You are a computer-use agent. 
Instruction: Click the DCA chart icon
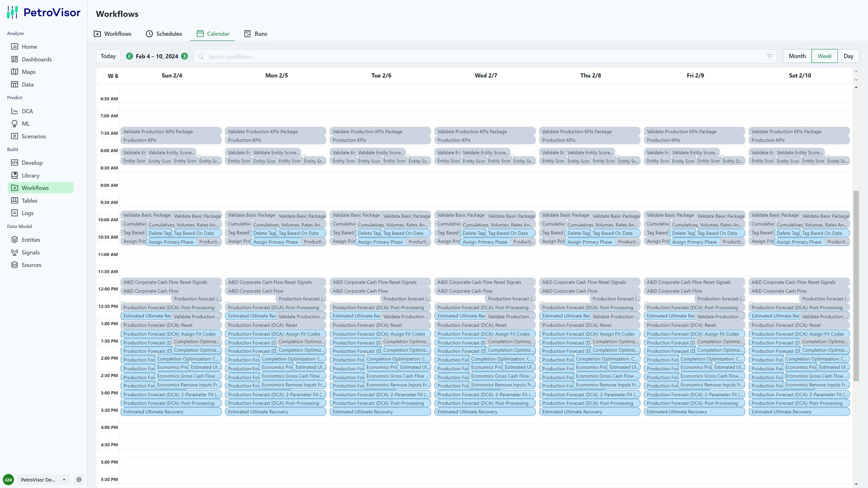tap(15, 111)
